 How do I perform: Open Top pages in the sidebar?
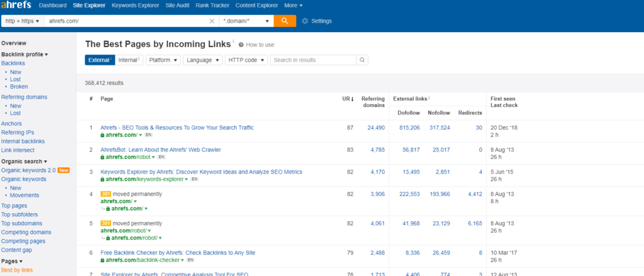[x=14, y=206]
